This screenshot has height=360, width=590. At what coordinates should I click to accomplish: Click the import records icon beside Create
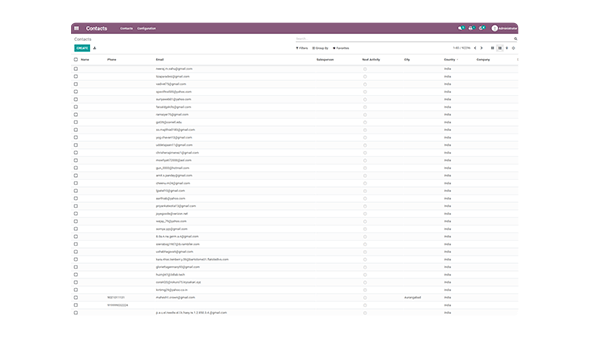[x=95, y=48]
